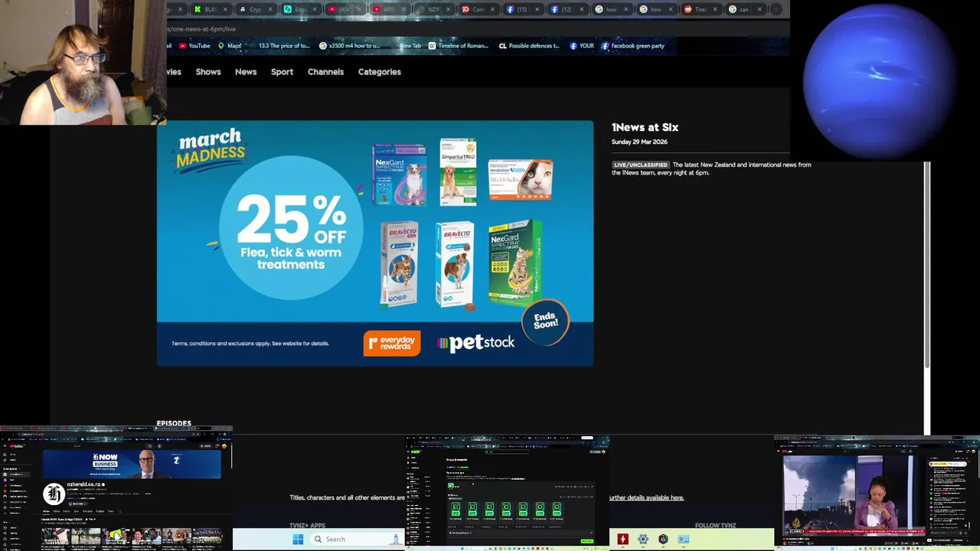This screenshot has height=551, width=980.
Task: Open the Channels page on TVNZ+
Action: pos(325,72)
